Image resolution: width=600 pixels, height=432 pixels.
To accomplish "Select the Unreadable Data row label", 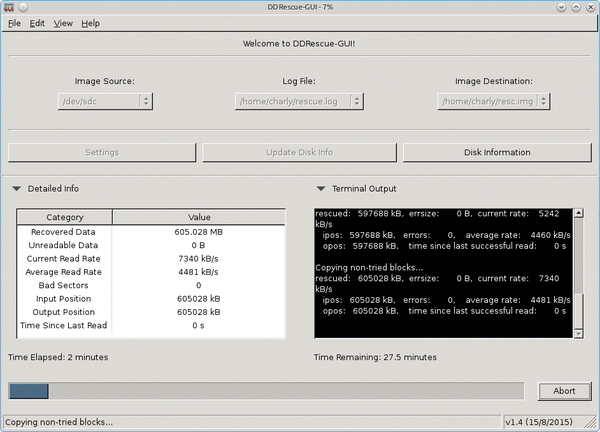I will [x=63, y=245].
